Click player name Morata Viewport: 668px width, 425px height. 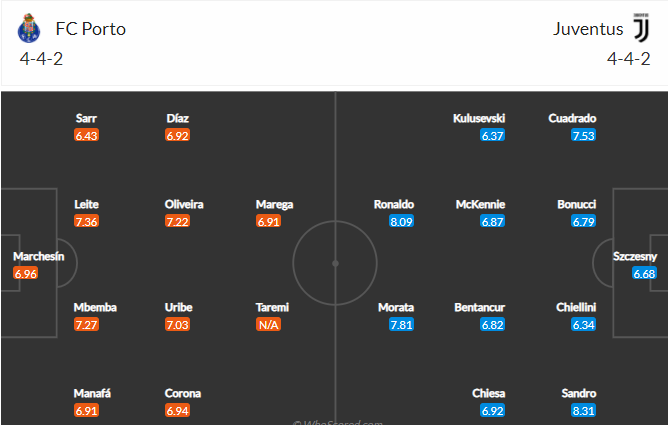click(396, 307)
